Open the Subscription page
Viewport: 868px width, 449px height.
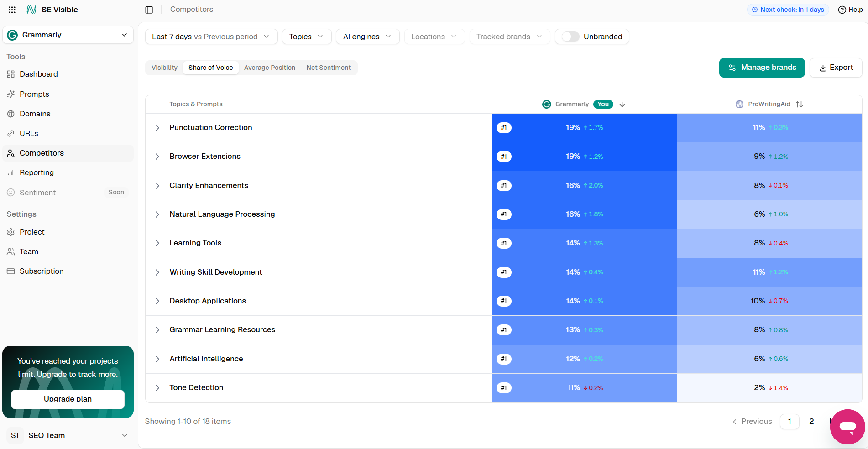68,271
